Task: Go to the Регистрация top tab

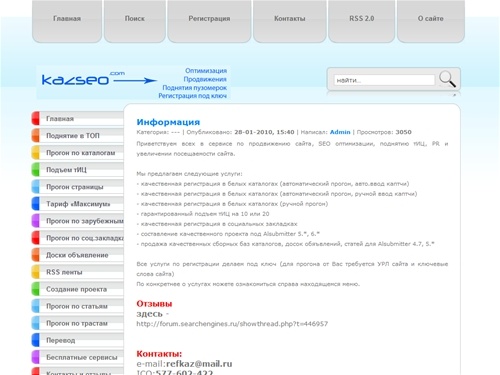Action: 209,21
